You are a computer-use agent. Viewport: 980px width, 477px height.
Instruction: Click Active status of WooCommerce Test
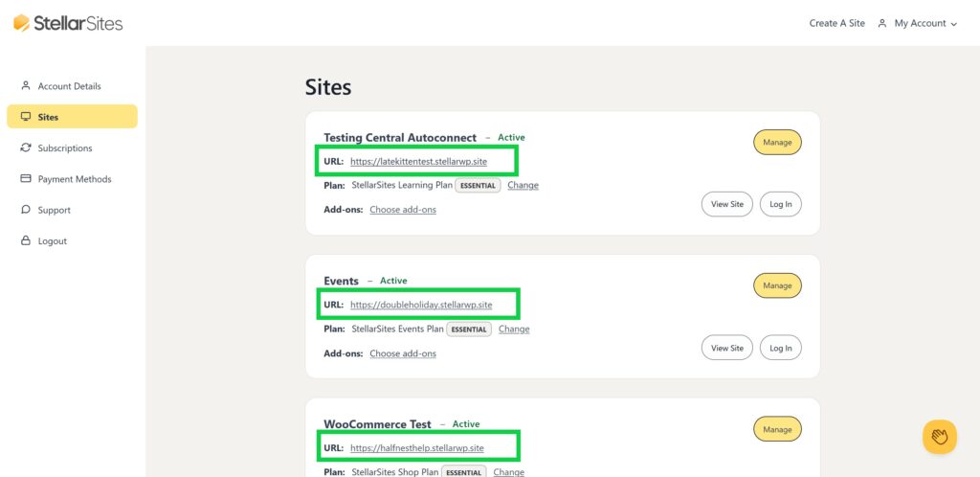466,424
